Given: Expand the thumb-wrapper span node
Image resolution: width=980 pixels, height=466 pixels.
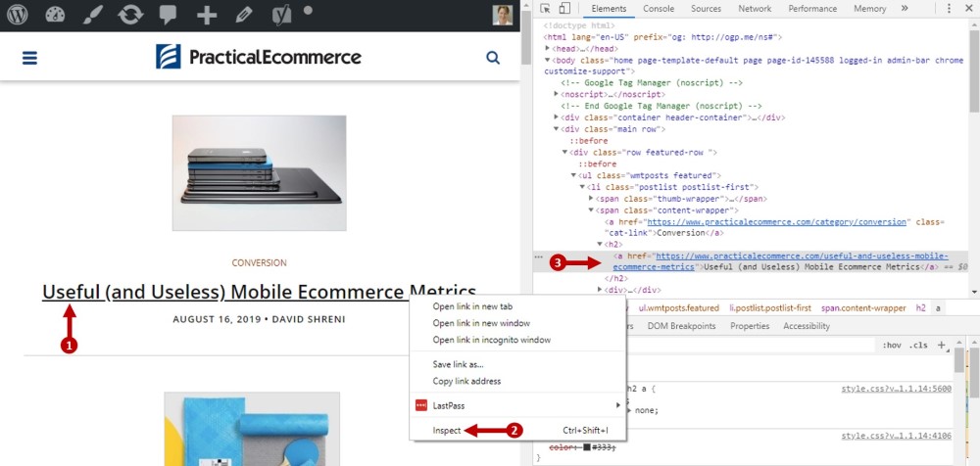Looking at the screenshot, I should [x=591, y=199].
